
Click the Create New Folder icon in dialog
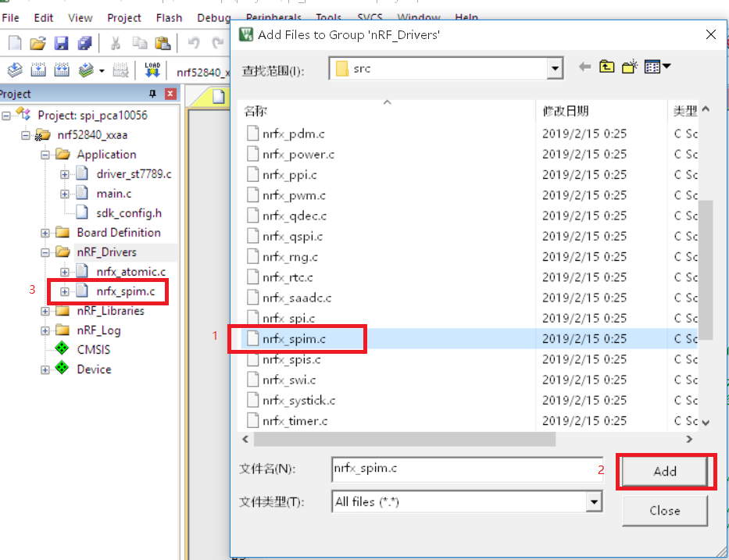(x=630, y=66)
